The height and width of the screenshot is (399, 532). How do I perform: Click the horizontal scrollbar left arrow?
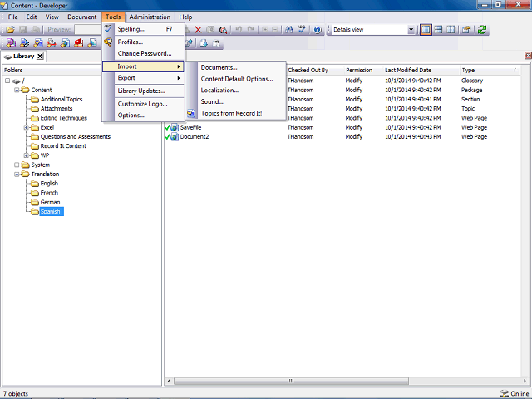pos(169,381)
